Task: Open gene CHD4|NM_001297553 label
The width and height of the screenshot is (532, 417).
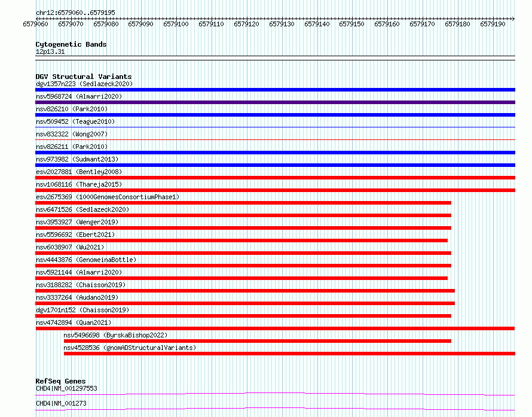Action: coord(66,388)
